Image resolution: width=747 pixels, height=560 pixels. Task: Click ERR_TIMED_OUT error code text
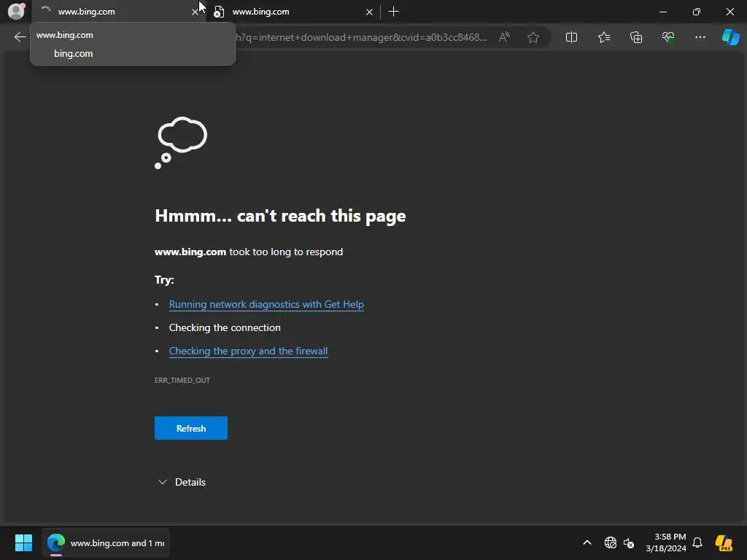pos(182,380)
